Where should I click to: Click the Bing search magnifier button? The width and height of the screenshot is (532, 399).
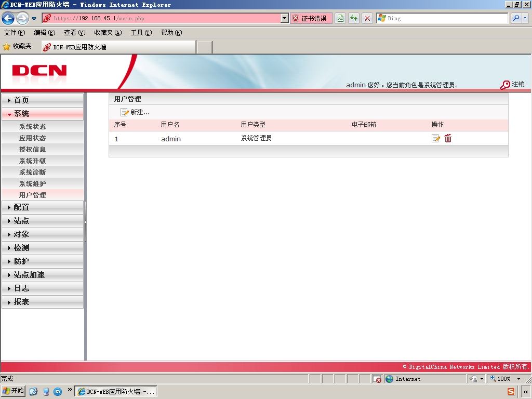tap(516, 18)
